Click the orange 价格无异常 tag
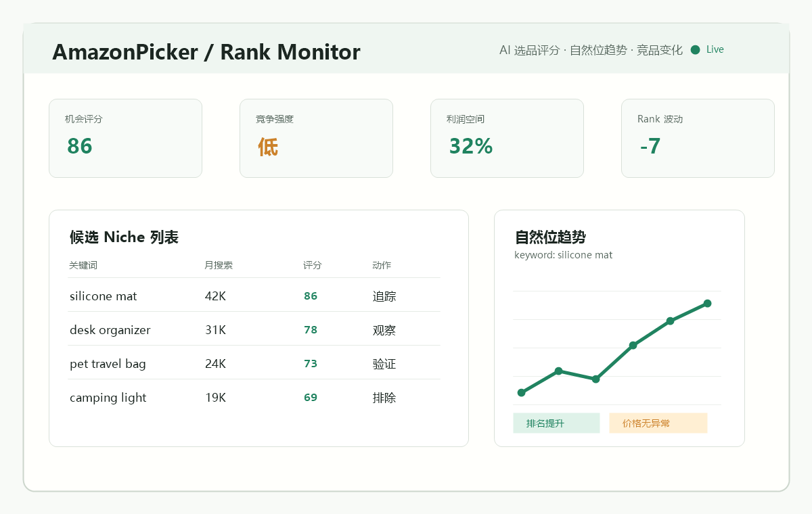 coord(658,423)
